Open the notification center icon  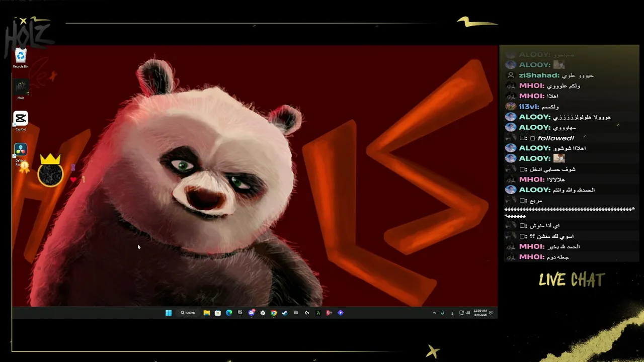[x=491, y=313]
